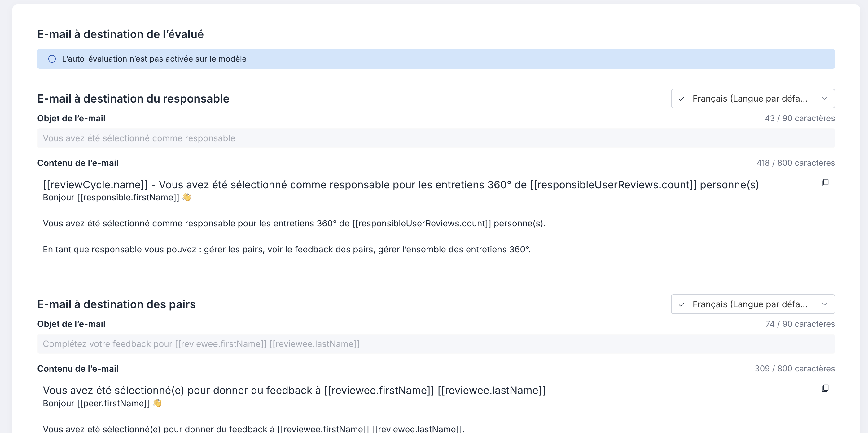Click the waving hand emoji after peer.firstName
The width and height of the screenshot is (868, 433).
pyautogui.click(x=157, y=403)
